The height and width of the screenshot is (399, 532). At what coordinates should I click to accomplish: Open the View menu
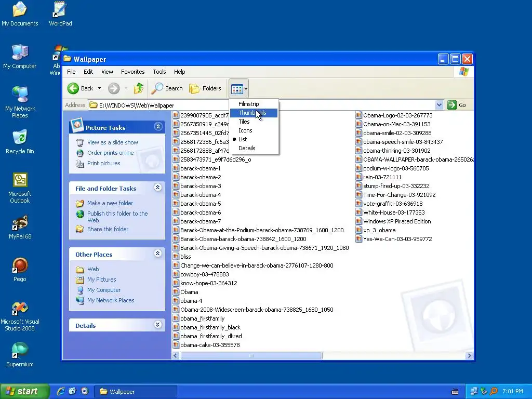point(107,72)
